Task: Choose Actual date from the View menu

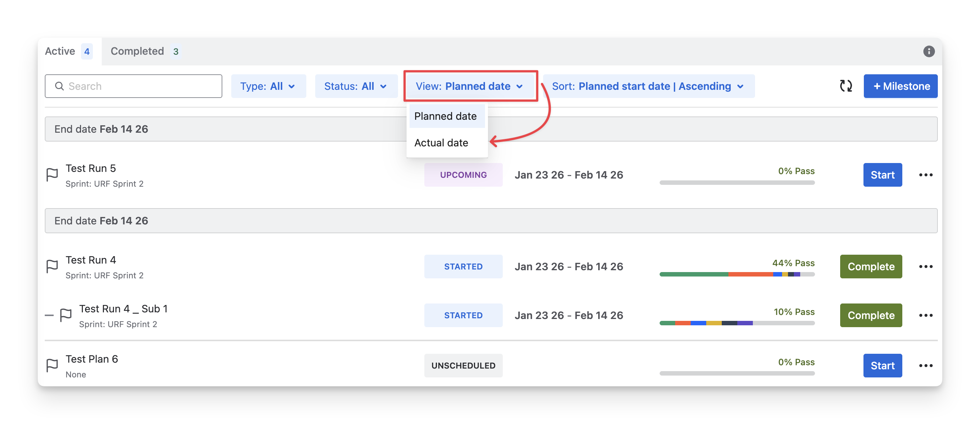Action: [441, 143]
